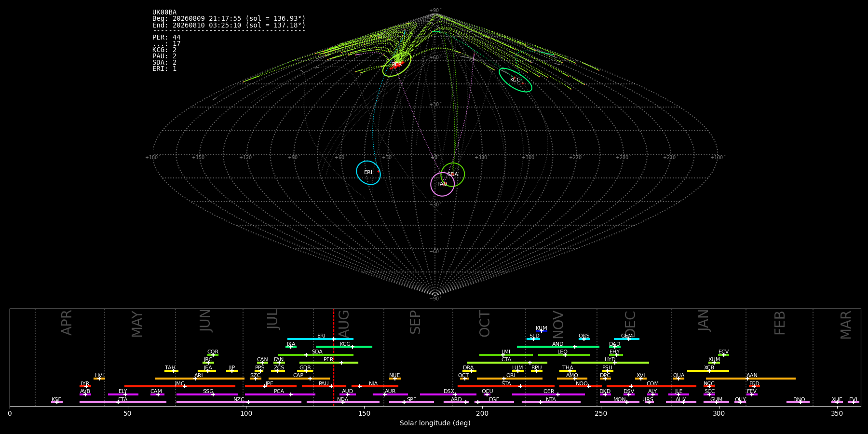Select the KUM blue shower marker

[542, 331]
